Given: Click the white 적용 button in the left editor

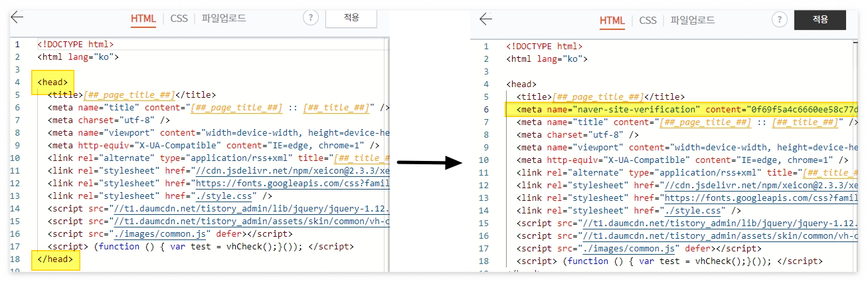Looking at the screenshot, I should coord(351,18).
